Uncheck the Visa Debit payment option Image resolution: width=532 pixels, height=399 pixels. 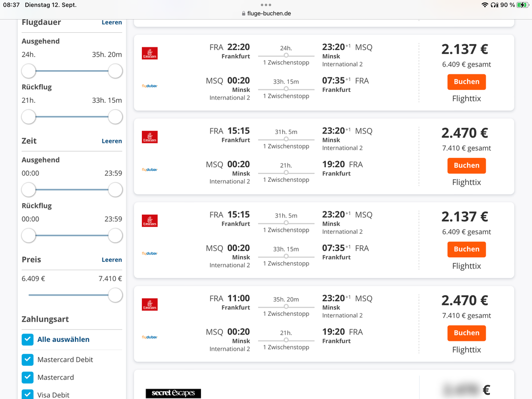click(x=28, y=395)
